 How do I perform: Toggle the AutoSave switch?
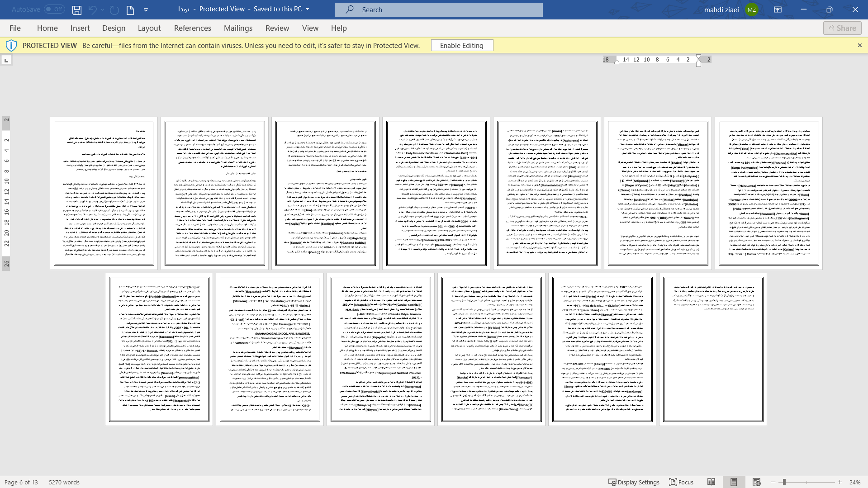54,9
